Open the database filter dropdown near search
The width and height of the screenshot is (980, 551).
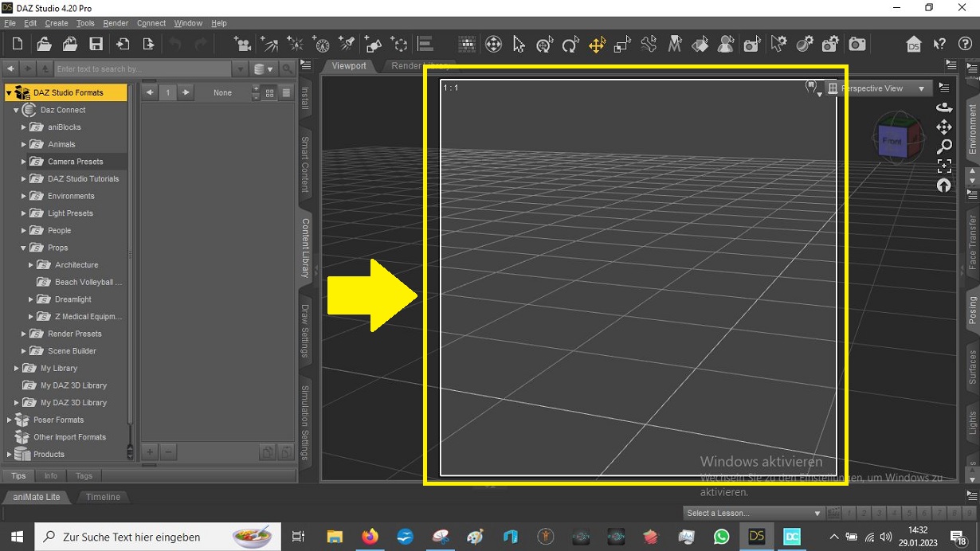[263, 69]
